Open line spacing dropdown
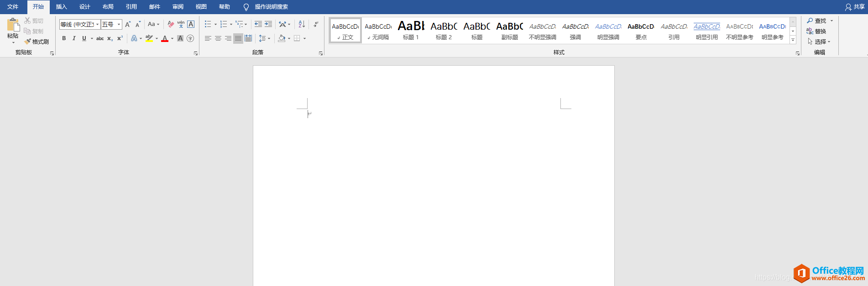 click(264, 38)
